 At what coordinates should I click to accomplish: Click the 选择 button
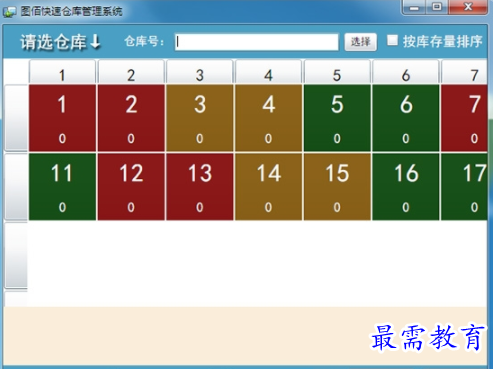(360, 42)
